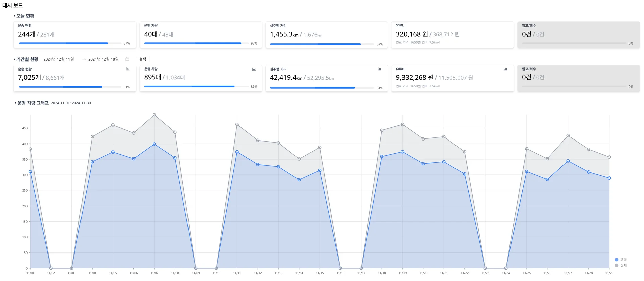Click the 대시 보드 page title
This screenshot has height=281, width=644.
[13, 5]
